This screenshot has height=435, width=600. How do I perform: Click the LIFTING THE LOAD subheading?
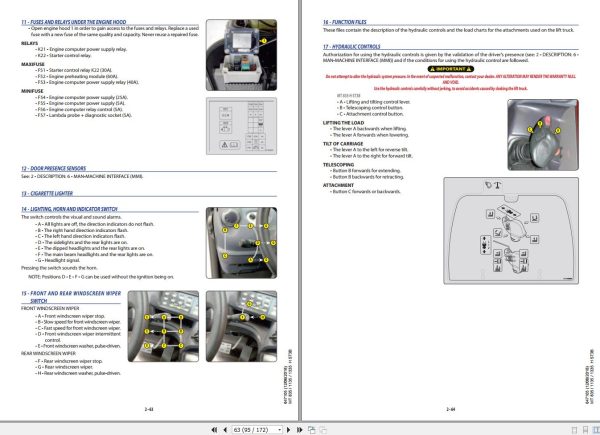pyautogui.click(x=343, y=123)
